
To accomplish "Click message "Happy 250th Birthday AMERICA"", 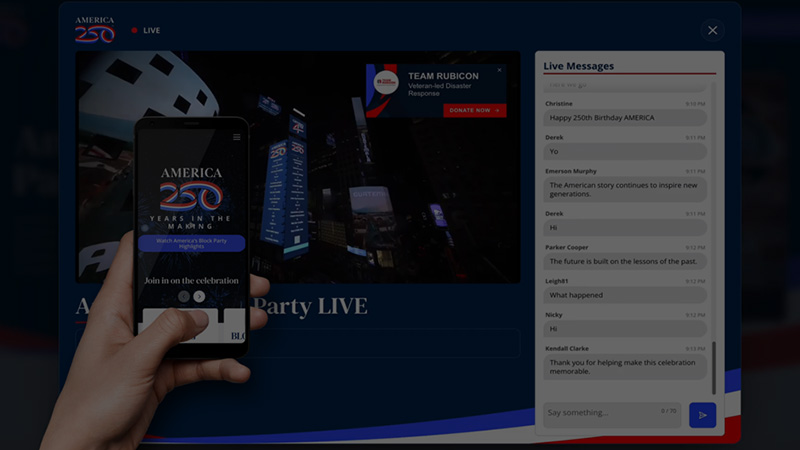I will click(625, 118).
